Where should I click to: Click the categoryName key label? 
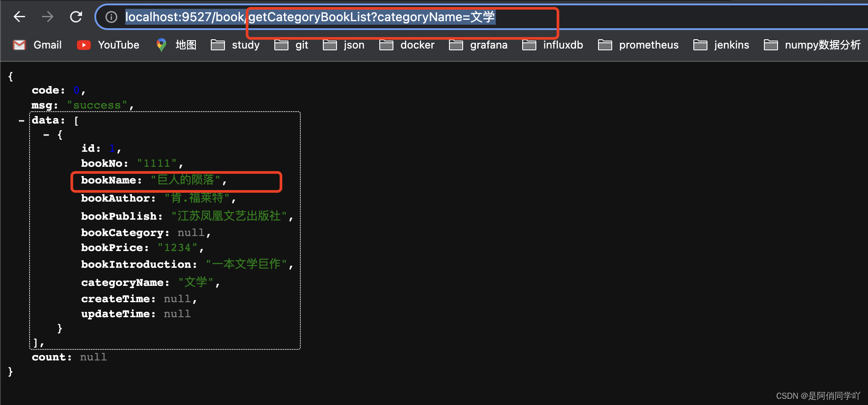pyautogui.click(x=125, y=282)
